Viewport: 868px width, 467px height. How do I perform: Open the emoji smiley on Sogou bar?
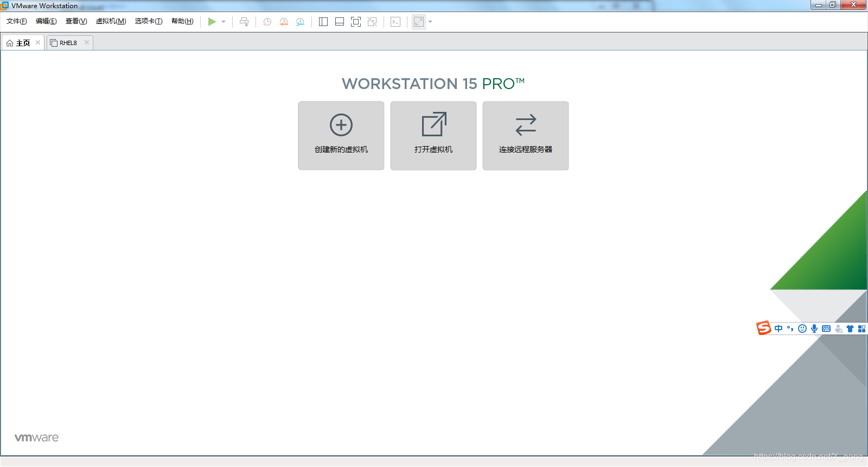pyautogui.click(x=802, y=329)
